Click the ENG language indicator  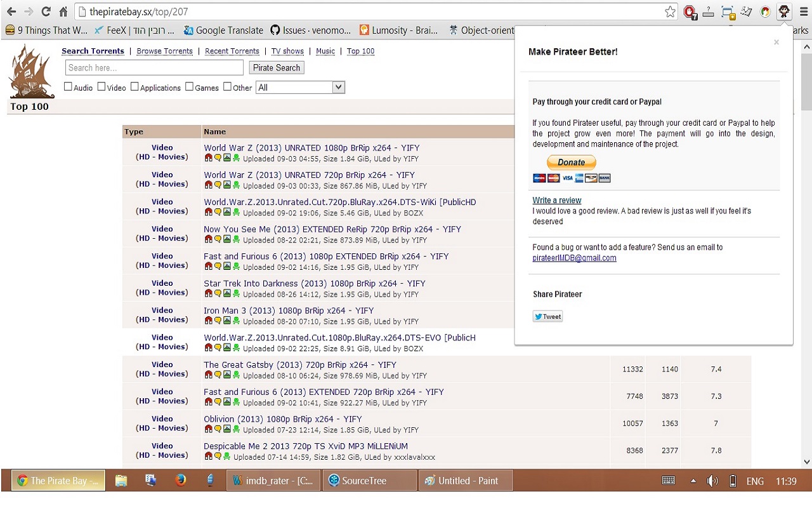point(755,481)
